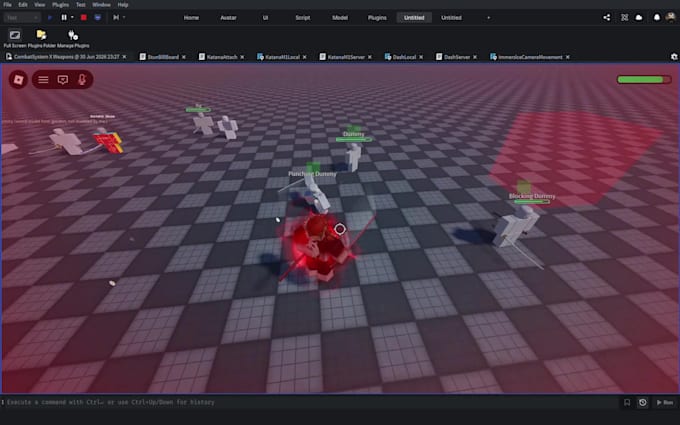The image size is (680, 425).
Task: Open the View menu
Action: click(x=39, y=5)
